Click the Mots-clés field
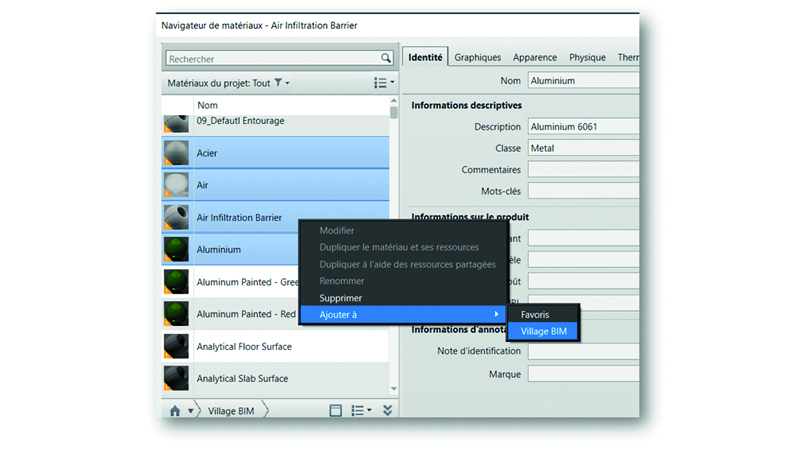The height and width of the screenshot is (450, 812). coord(584,191)
